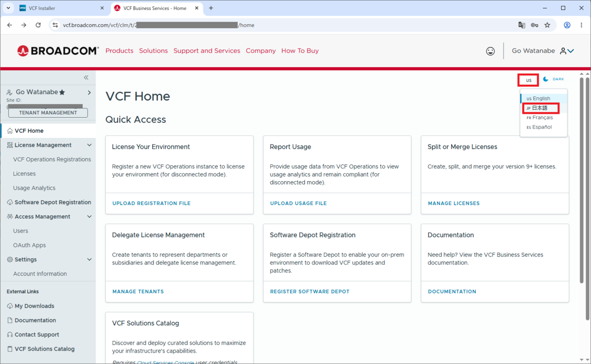This screenshot has height=364, width=591.
Task: Open How To Buy menu
Action: 300,51
